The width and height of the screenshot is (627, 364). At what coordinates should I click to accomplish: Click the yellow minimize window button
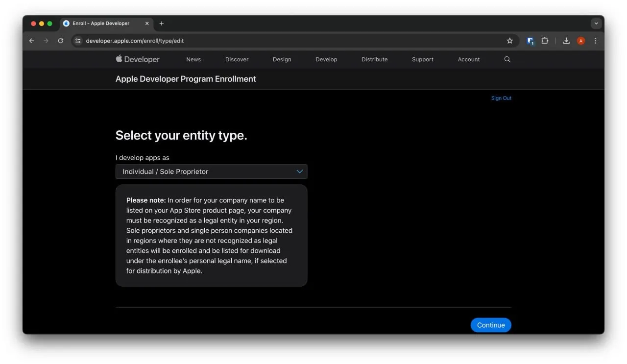pos(42,24)
